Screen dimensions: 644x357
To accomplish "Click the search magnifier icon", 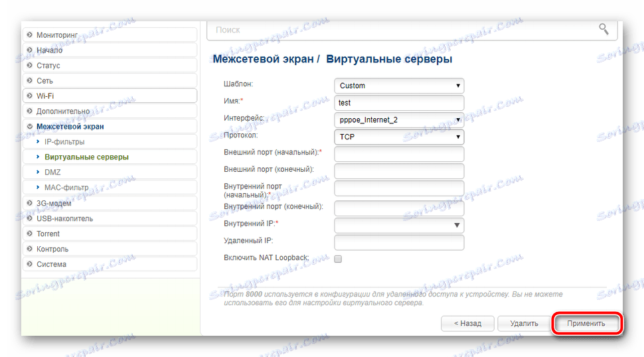I will tap(604, 29).
